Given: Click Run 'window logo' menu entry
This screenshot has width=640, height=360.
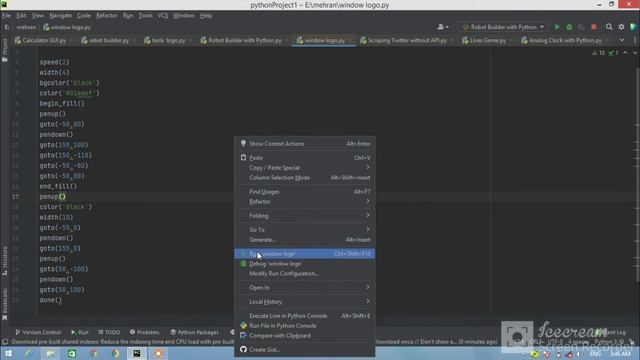Looking at the screenshot, I should [x=304, y=253].
